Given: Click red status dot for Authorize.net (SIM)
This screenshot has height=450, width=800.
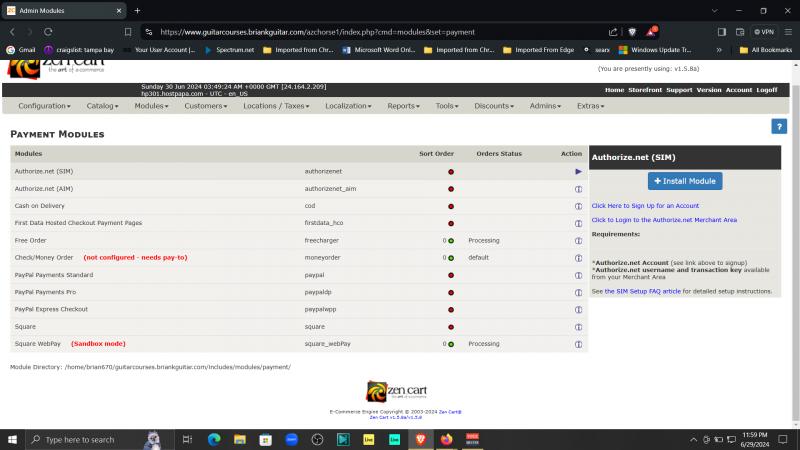Looking at the screenshot, I should [451, 172].
